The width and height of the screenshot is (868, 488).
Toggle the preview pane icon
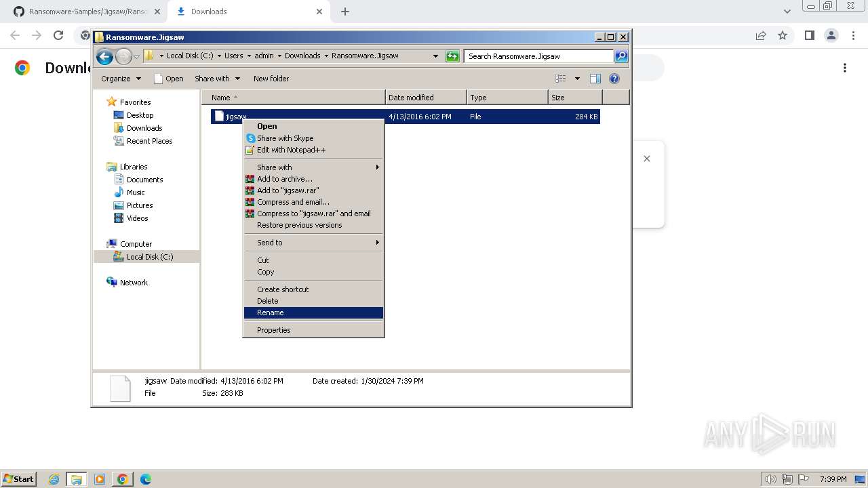595,79
